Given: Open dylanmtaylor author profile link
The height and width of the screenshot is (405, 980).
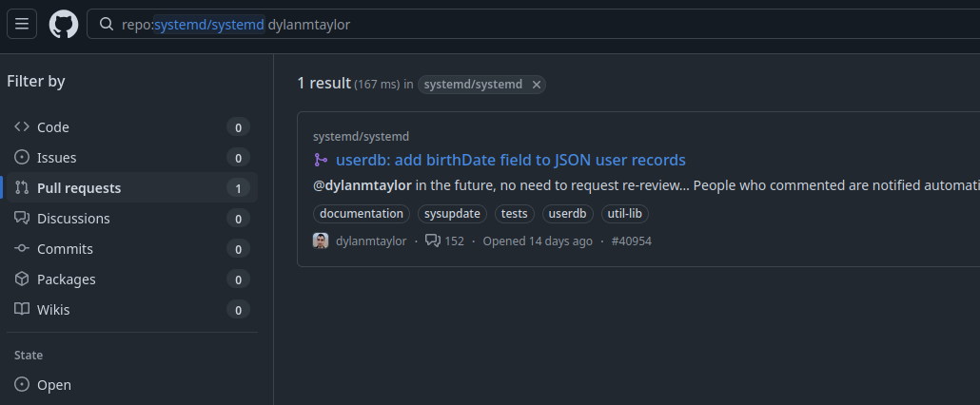Looking at the screenshot, I should point(371,241).
